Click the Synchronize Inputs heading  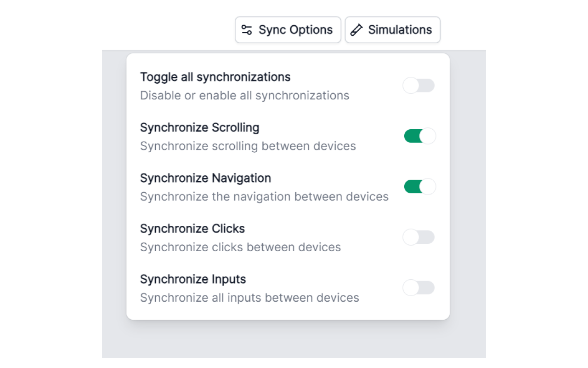(193, 279)
